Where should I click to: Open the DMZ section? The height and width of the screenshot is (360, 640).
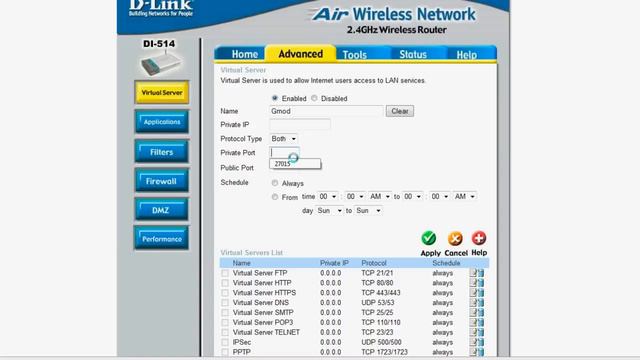162,210
